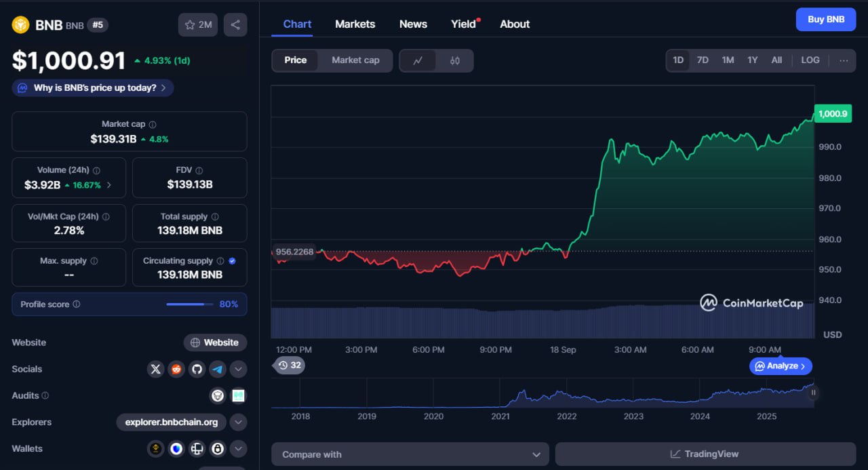868x470 pixels.
Task: Open "Why is BNB's price up today?"
Action: click(93, 88)
